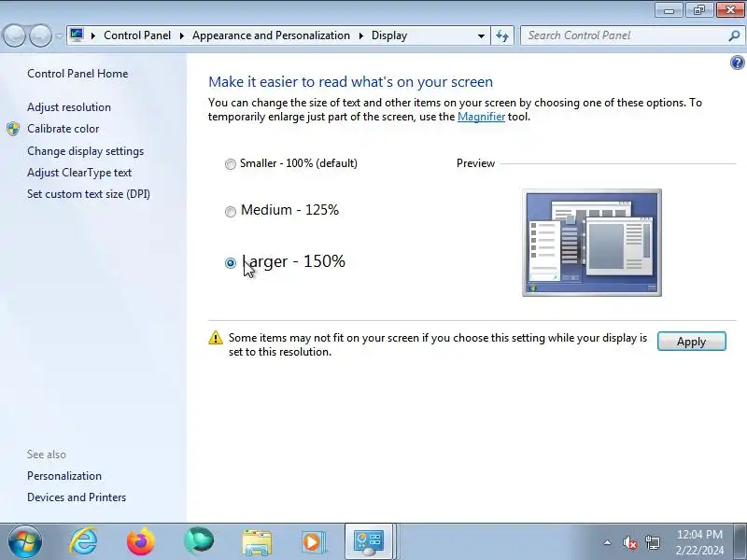Select the Smaller - 100% (default) radio button
This screenshot has height=560, width=747.
click(230, 164)
